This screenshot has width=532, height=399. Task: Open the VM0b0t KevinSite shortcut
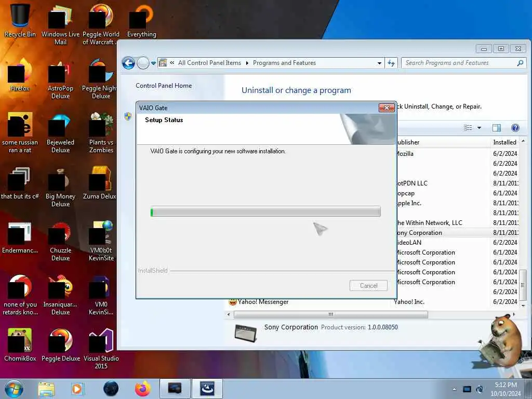[x=101, y=241]
